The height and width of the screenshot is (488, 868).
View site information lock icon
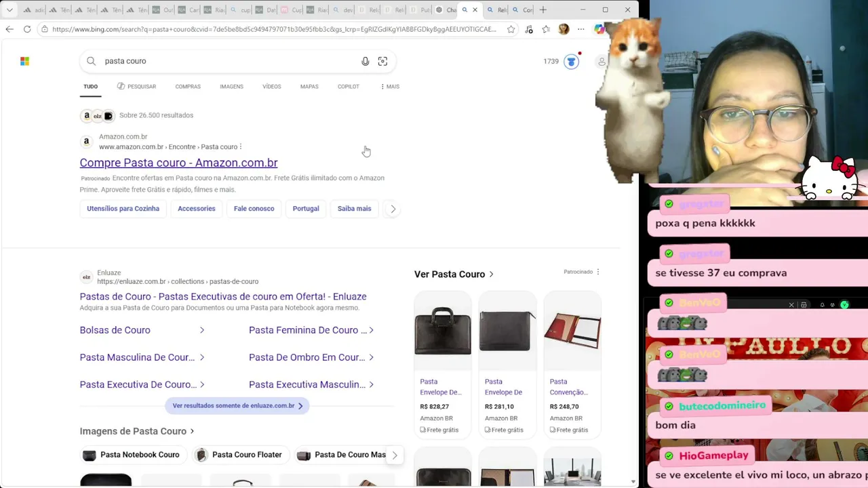(x=44, y=29)
